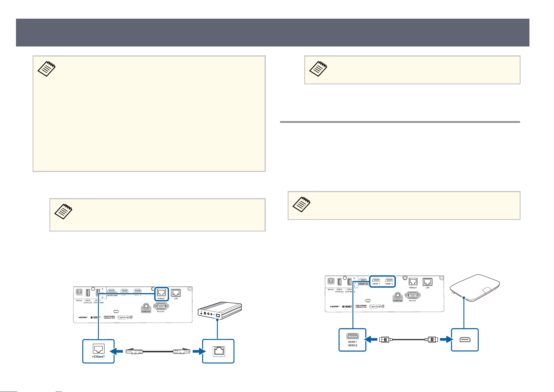Click the RS-232C connector in the transmitter diagram
Screen dimensions: 554x392
pos(161,306)
